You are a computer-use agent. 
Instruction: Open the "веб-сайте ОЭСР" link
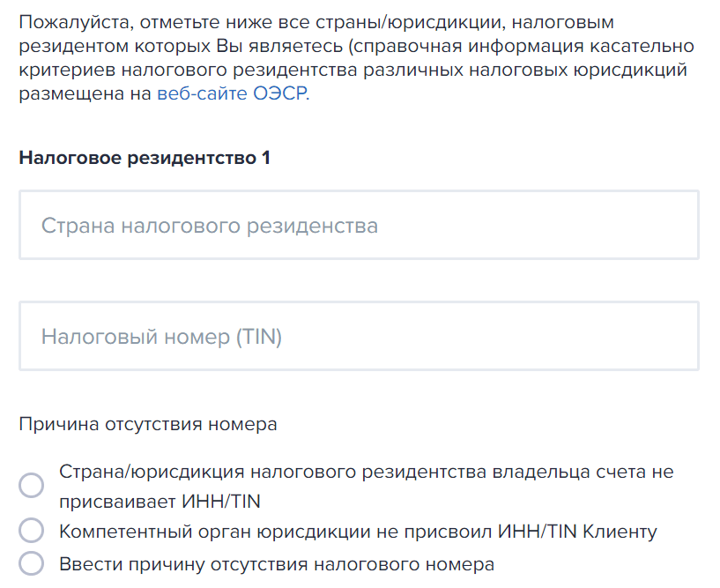[233, 95]
